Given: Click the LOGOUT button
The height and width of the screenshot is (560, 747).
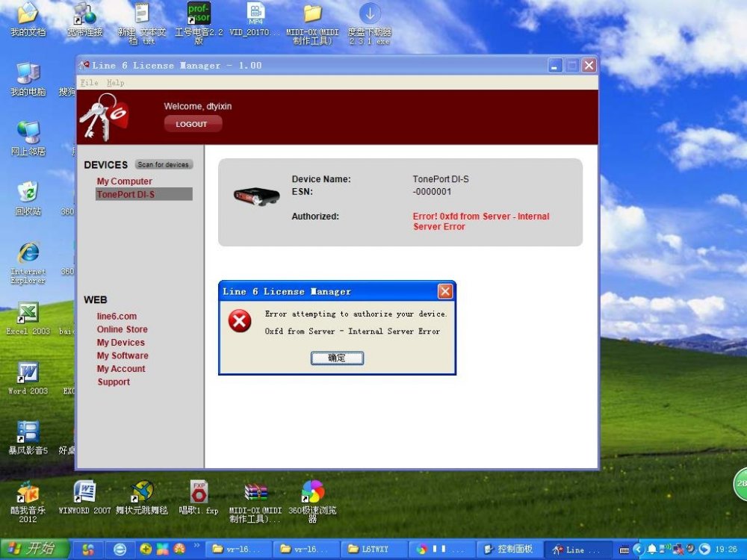Looking at the screenshot, I should pyautogui.click(x=192, y=124).
